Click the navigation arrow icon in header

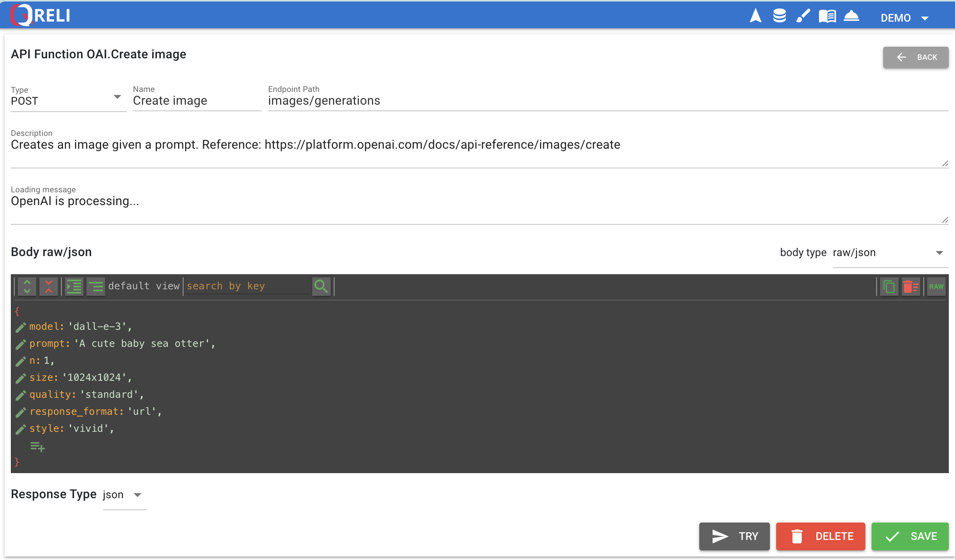[x=755, y=16]
